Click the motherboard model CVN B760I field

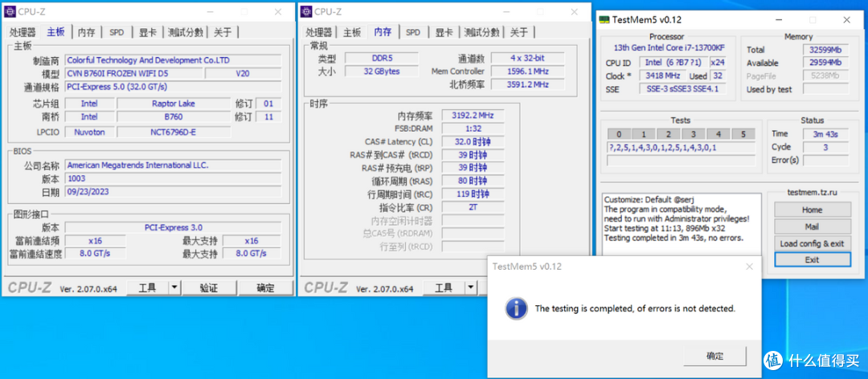pos(133,74)
